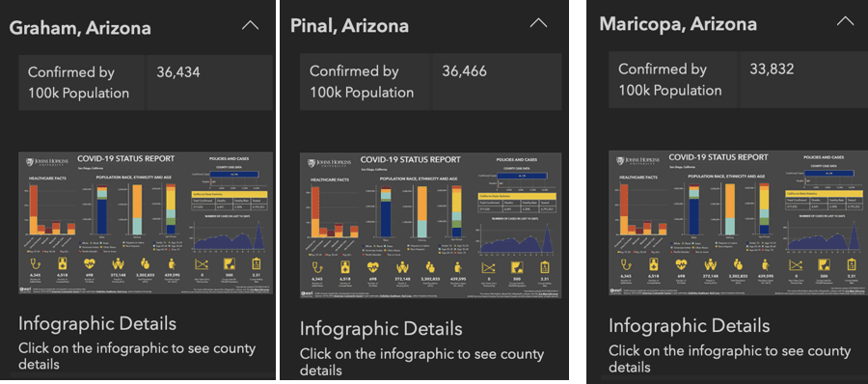868x384 pixels.
Task: Select the Graham, Arizona panel title
Action: tap(80, 28)
